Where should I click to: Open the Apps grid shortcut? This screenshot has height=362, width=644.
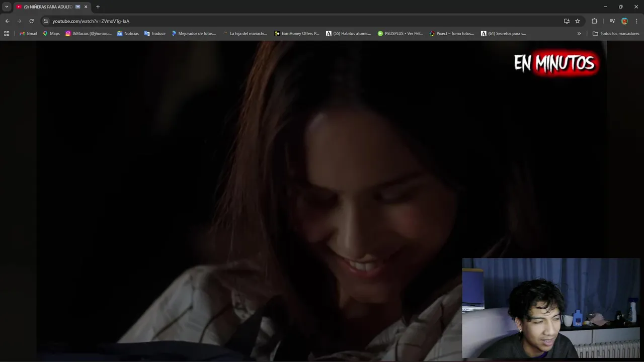click(x=7, y=34)
